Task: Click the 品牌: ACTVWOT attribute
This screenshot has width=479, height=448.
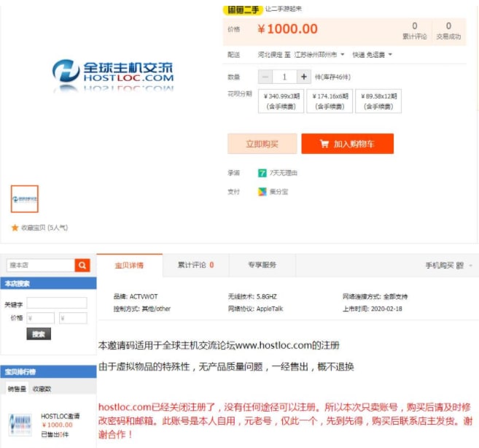Action: 136,297
